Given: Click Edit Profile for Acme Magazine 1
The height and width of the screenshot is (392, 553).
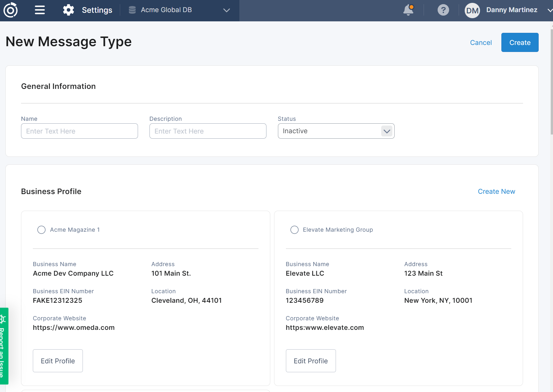Looking at the screenshot, I should coord(58,361).
